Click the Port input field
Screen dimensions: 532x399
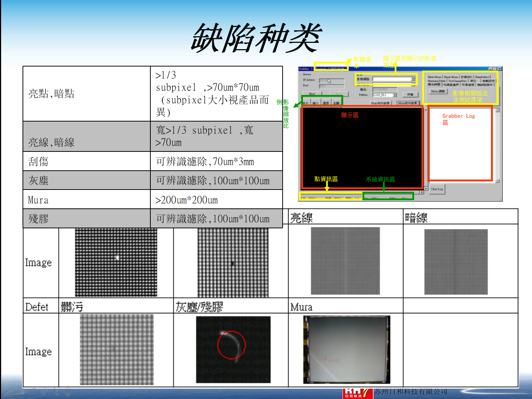tap(332, 86)
